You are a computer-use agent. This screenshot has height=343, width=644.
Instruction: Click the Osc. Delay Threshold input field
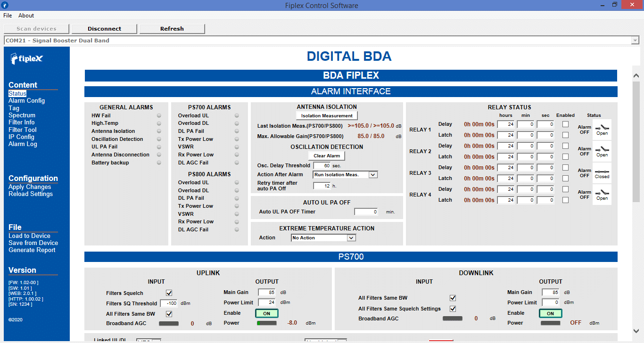322,166
